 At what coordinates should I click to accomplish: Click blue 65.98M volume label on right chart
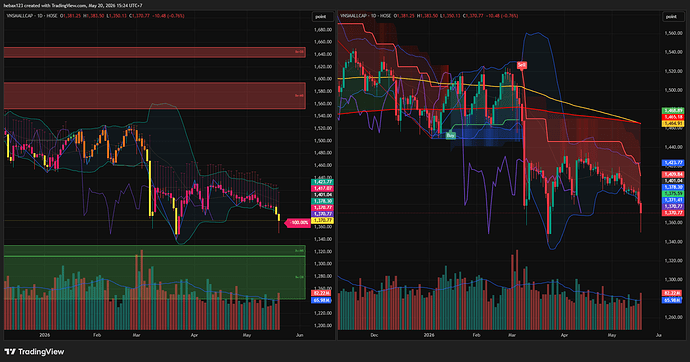[x=672, y=300]
